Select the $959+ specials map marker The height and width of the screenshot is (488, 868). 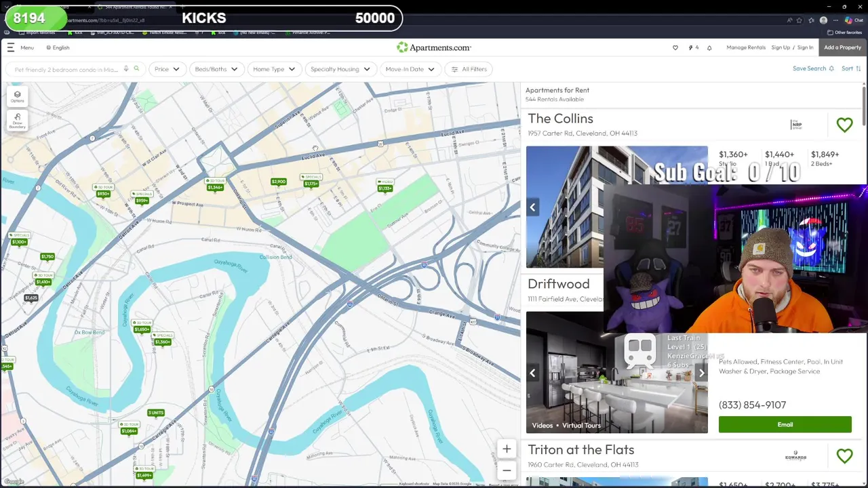[142, 201]
